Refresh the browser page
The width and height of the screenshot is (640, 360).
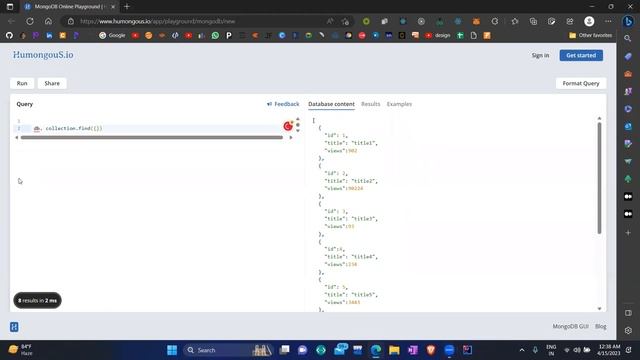click(30, 21)
